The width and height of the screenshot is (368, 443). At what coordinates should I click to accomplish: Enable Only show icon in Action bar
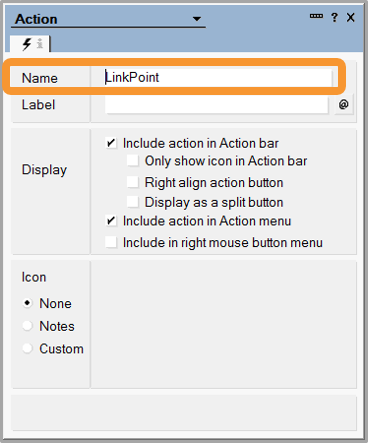(133, 161)
